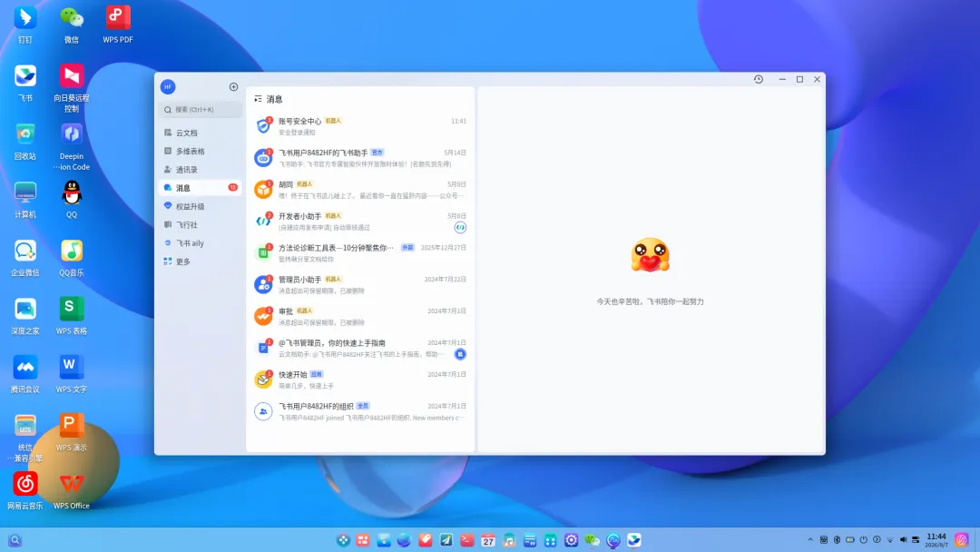Open 飞行社 in the sidebar
This screenshot has width=980, height=552.
click(200, 224)
